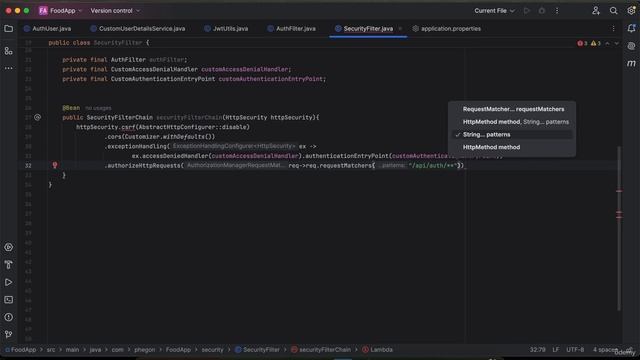Choose the checked String... patterns overload
640x360 pixels.
(512, 134)
